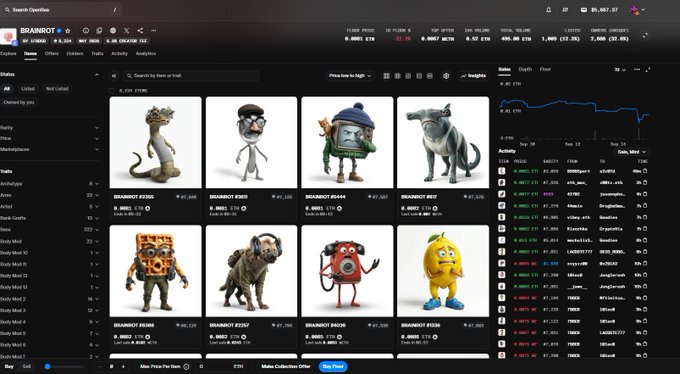Select the Not Listed status filter
The height and width of the screenshot is (374, 680).
(x=57, y=89)
